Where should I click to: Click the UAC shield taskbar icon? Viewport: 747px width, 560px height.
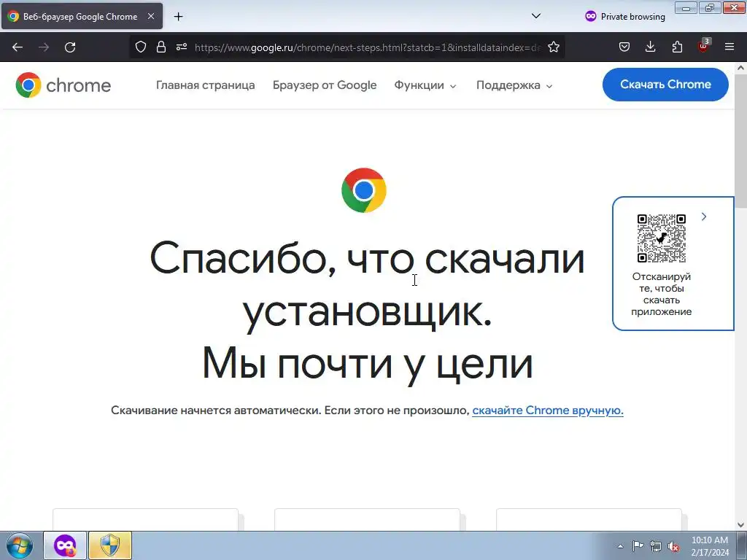(110, 545)
